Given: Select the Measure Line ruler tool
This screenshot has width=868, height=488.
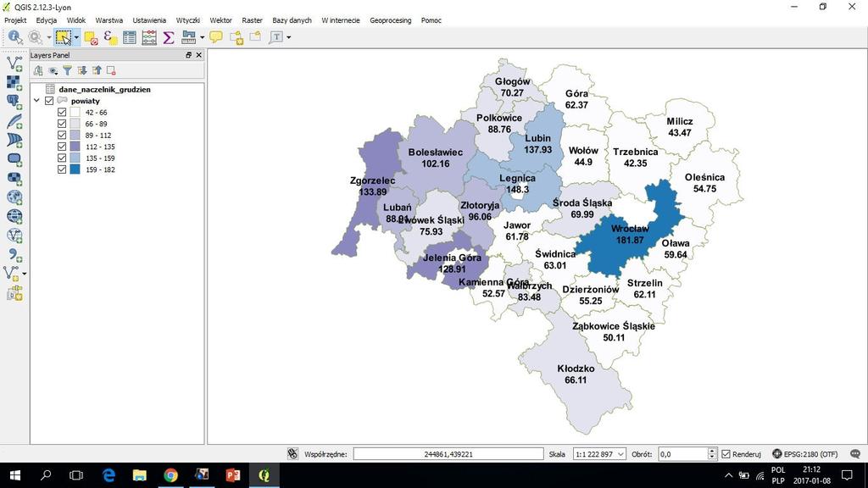Looking at the screenshot, I should coord(189,37).
